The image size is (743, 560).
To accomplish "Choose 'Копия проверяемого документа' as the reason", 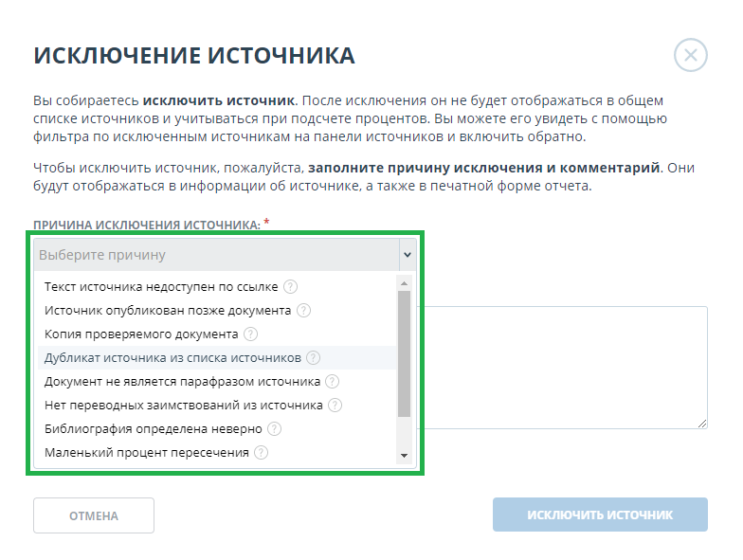I will coord(141,334).
